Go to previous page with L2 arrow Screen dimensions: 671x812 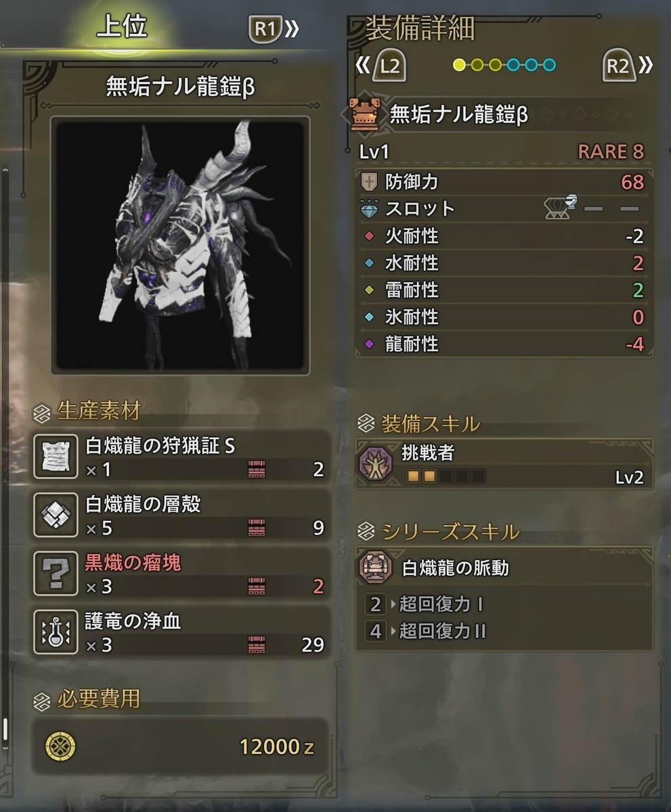click(x=380, y=65)
